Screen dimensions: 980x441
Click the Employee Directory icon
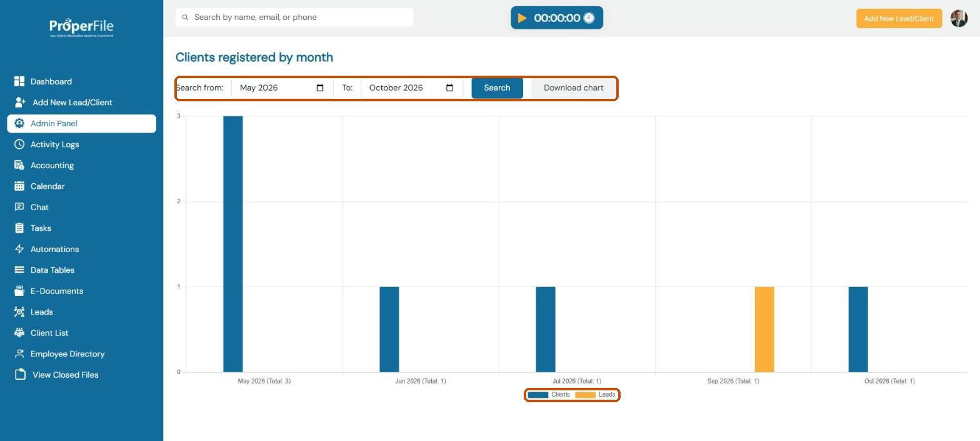tap(19, 353)
